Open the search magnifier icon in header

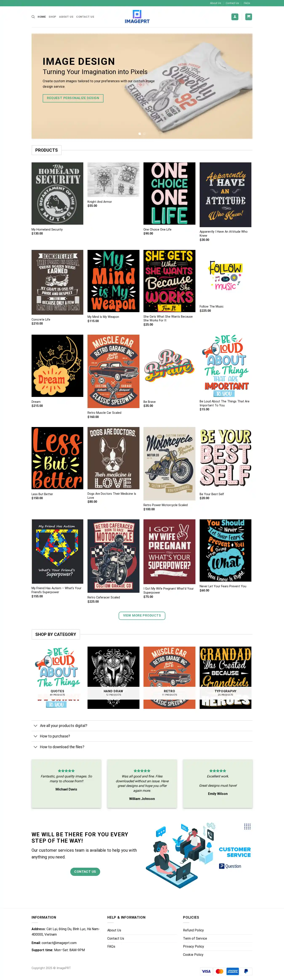click(x=33, y=17)
